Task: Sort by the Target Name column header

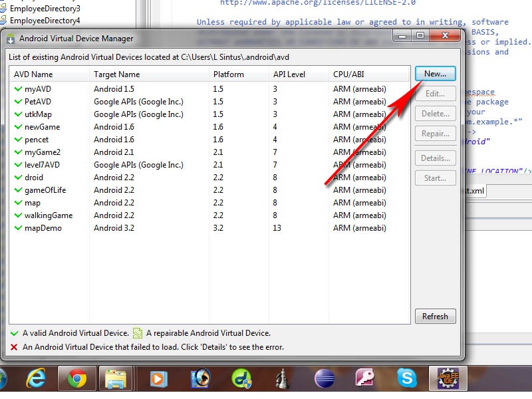Action: tap(149, 74)
